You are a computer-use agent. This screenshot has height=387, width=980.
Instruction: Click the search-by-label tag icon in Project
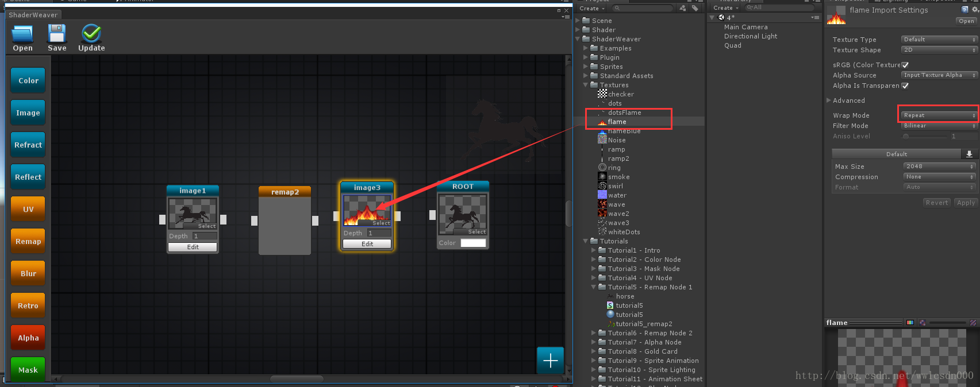point(695,8)
